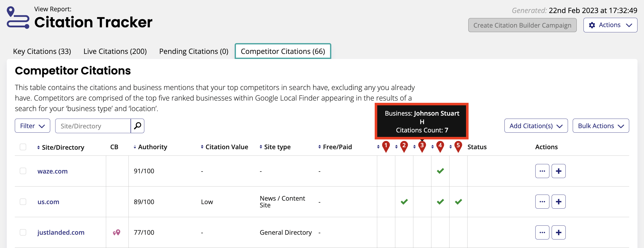Check the justlanded.com row checkbox
Screen dimensions: 644x248
click(x=23, y=232)
